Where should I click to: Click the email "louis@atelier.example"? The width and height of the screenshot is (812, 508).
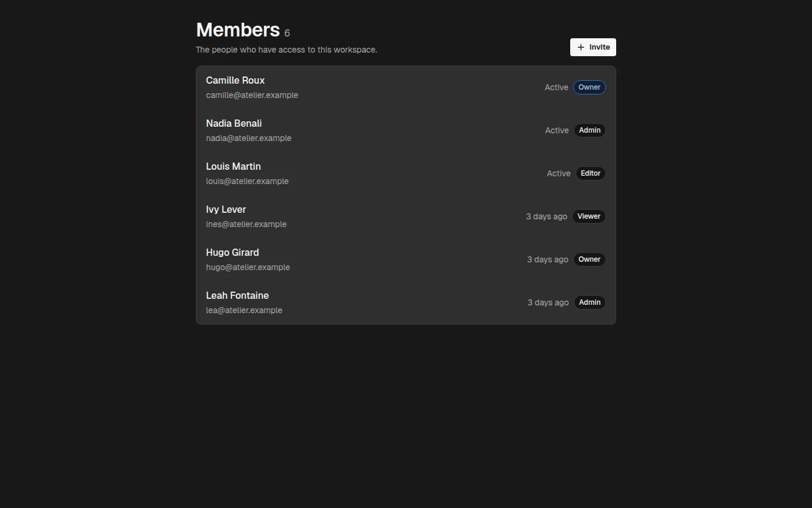[x=247, y=181]
